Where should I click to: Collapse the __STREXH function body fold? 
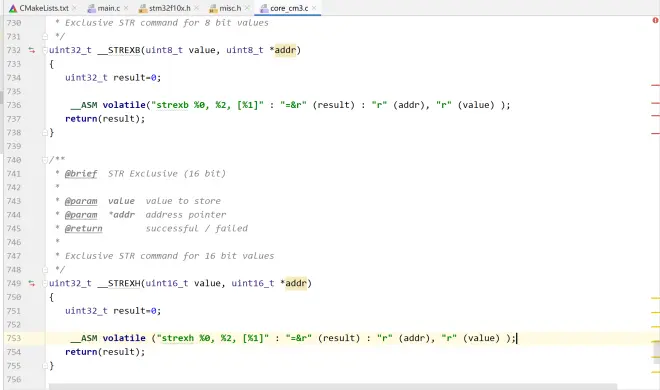(45, 283)
